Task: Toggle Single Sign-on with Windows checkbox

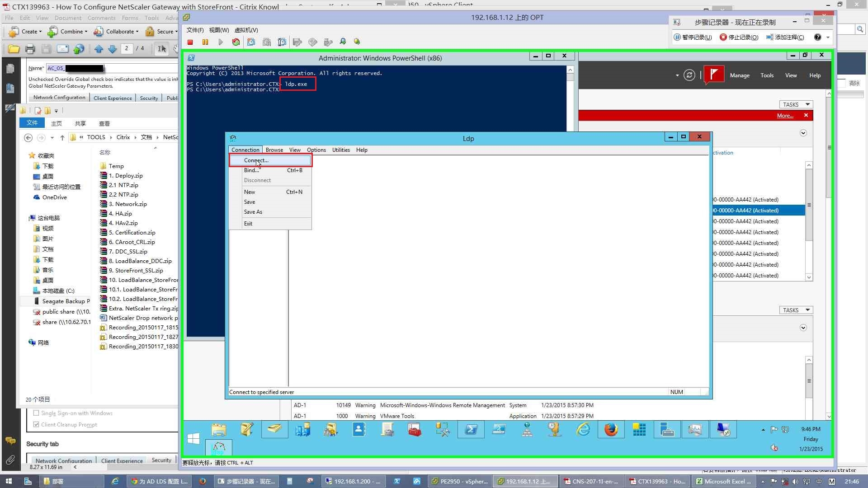Action: (x=36, y=413)
